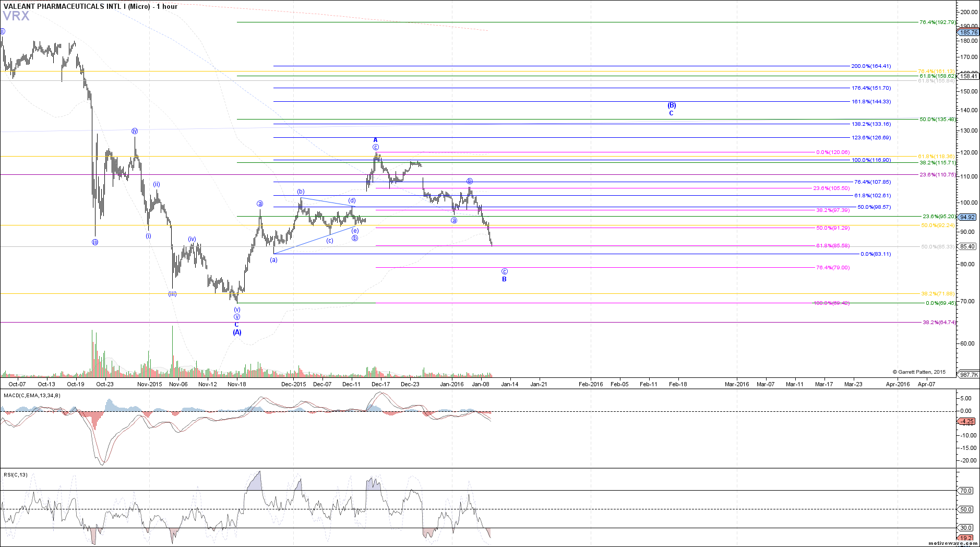Click the Feb-18 date on time axis

pos(678,384)
